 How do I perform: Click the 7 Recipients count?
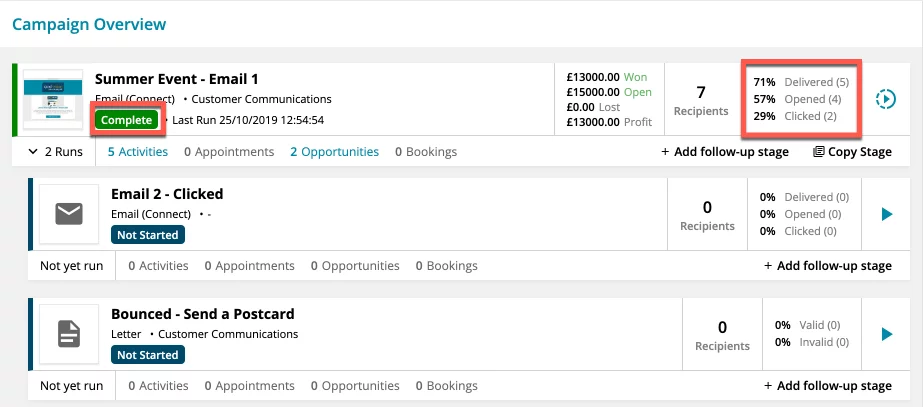(701, 100)
